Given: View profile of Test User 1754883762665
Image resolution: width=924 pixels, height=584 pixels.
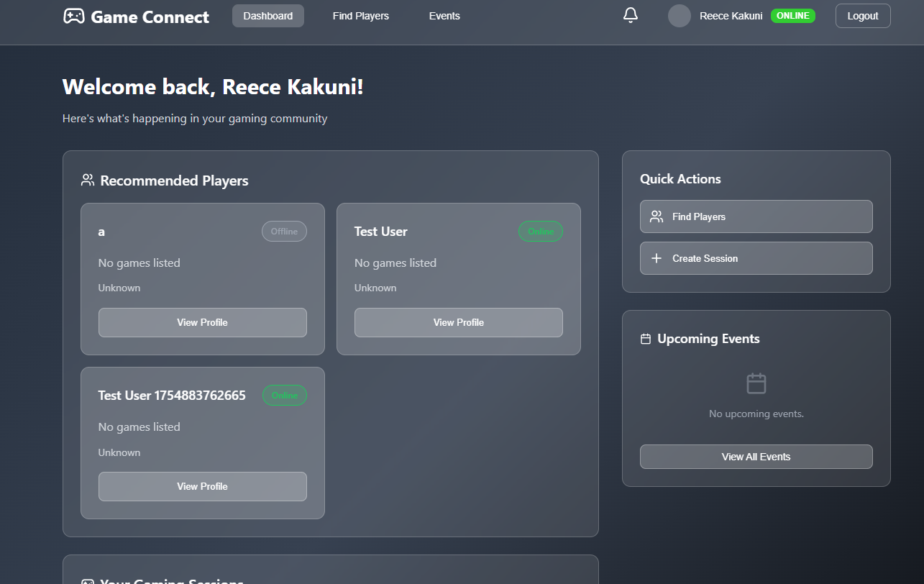Looking at the screenshot, I should [202, 486].
